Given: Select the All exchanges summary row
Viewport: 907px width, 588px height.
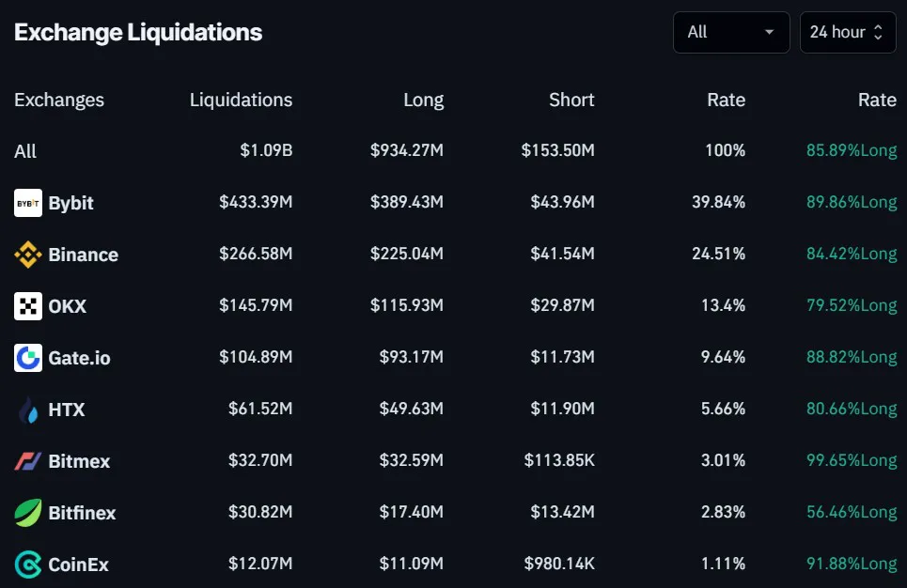Looking at the screenshot, I should (25, 151).
